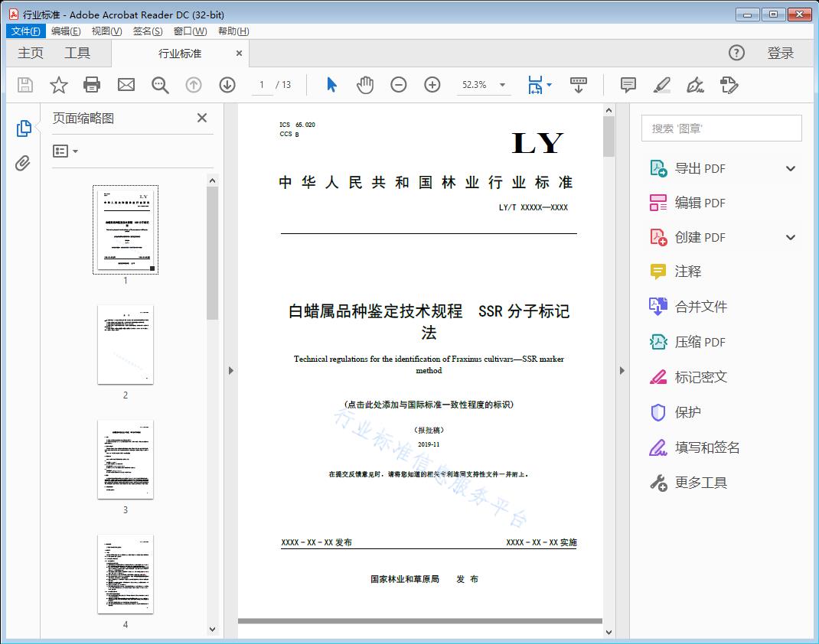Click the Zoom In magnifier button

pos(432,85)
